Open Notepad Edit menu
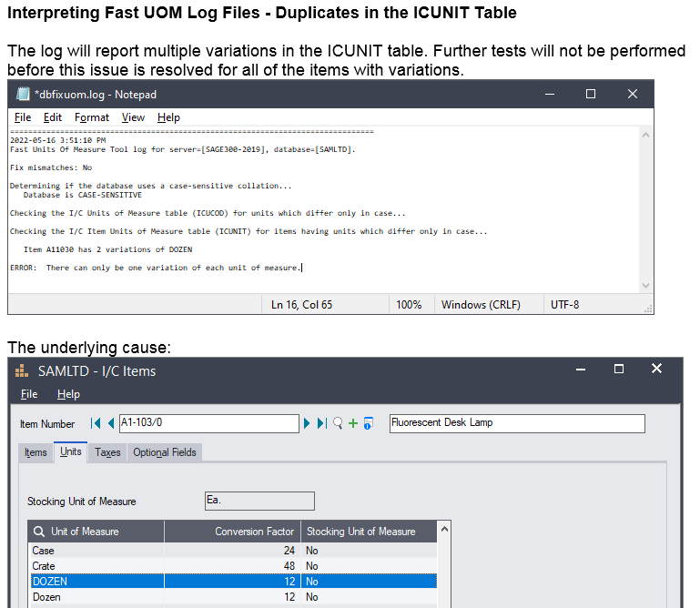Image resolution: width=700 pixels, height=608 pixels. pyautogui.click(x=53, y=117)
